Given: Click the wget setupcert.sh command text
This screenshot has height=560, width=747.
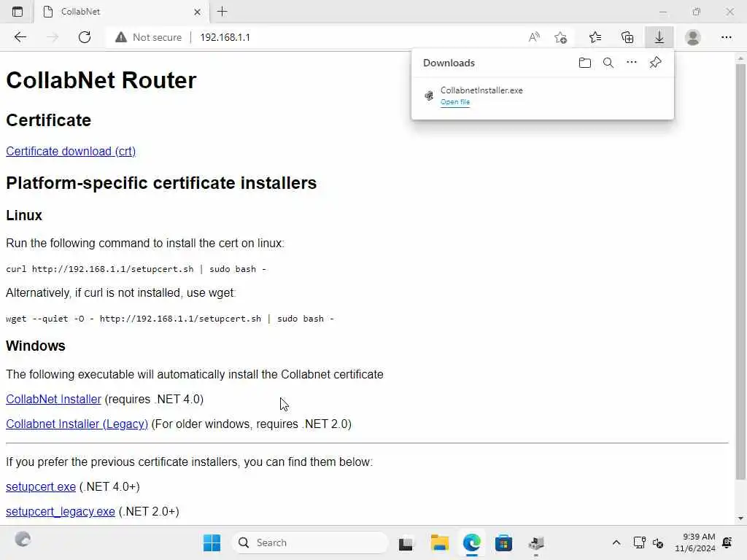Looking at the screenshot, I should pyautogui.click(x=169, y=319).
